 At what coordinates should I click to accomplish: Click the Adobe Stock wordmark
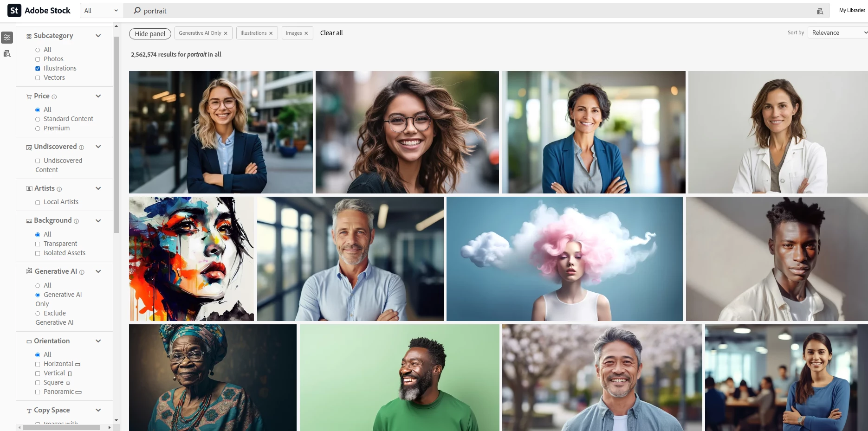pos(47,10)
